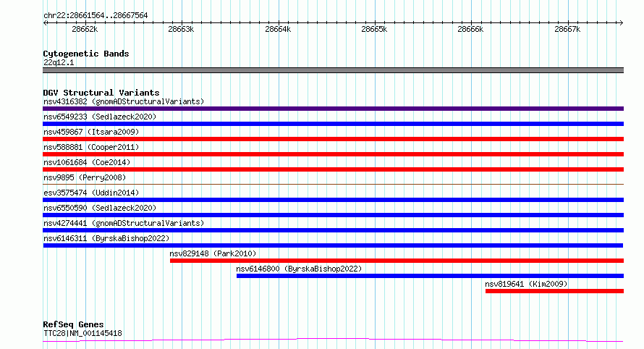Click the nsv459867 (Itsara2009) label
The height and width of the screenshot is (349, 644).
(91, 132)
